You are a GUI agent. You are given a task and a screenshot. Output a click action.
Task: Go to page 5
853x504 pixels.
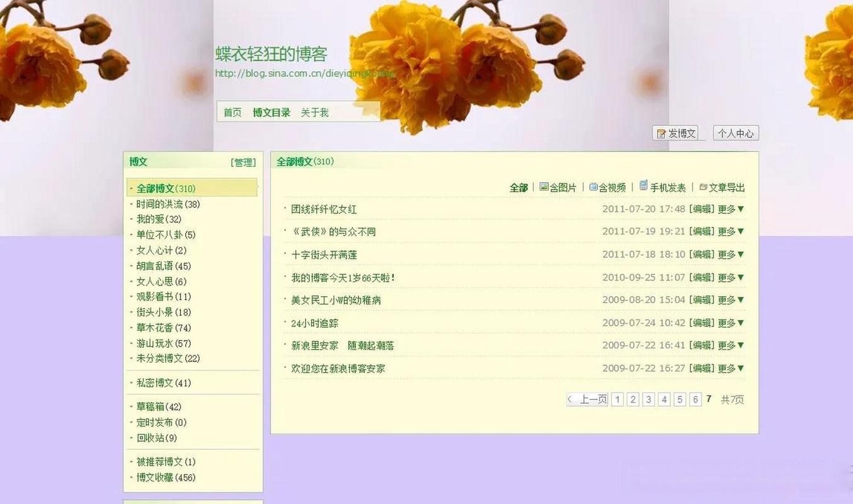680,399
